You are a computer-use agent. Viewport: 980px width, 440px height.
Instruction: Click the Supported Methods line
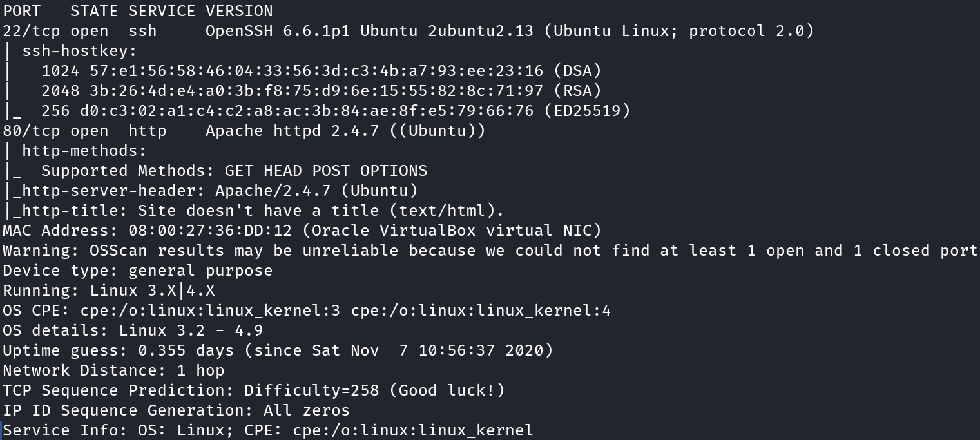234,171
